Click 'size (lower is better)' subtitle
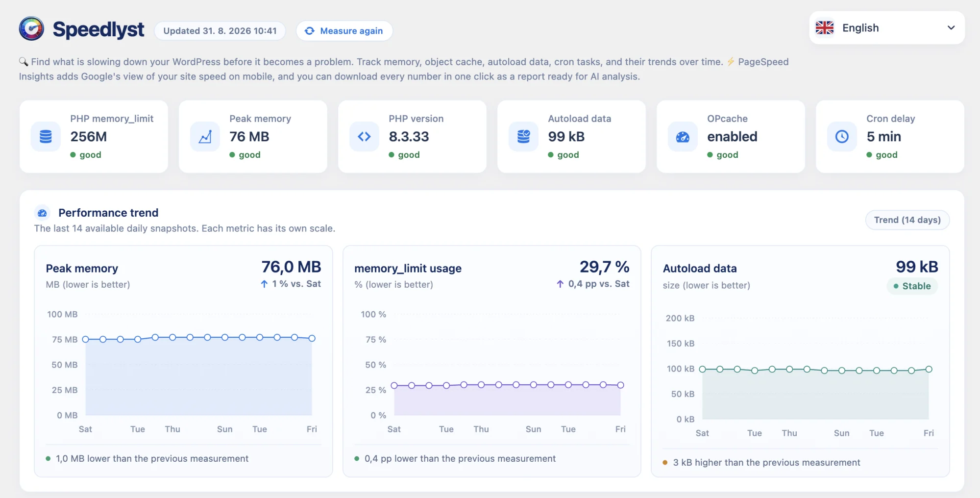980x498 pixels. [x=706, y=285]
